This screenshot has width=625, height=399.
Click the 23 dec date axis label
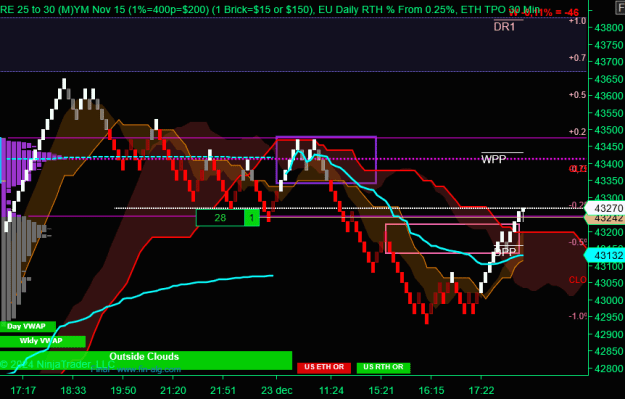(277, 390)
